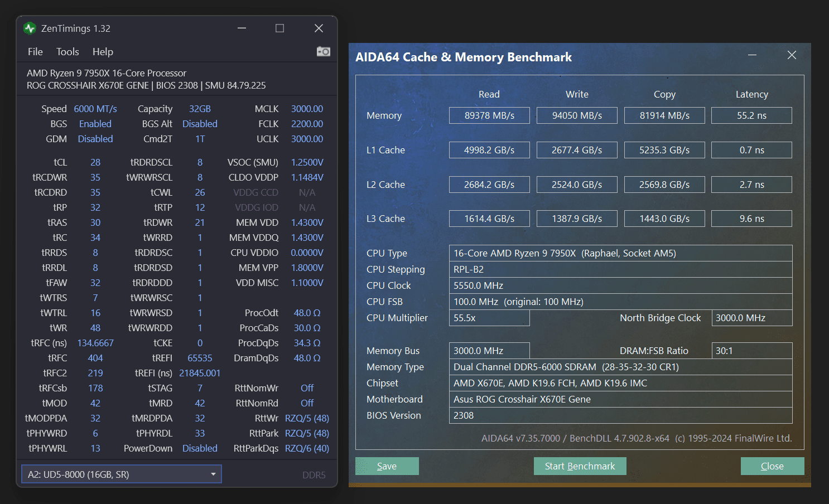The image size is (829, 504).
Task: Click VSOC (SMU) value 1.2500V
Action: click(307, 162)
